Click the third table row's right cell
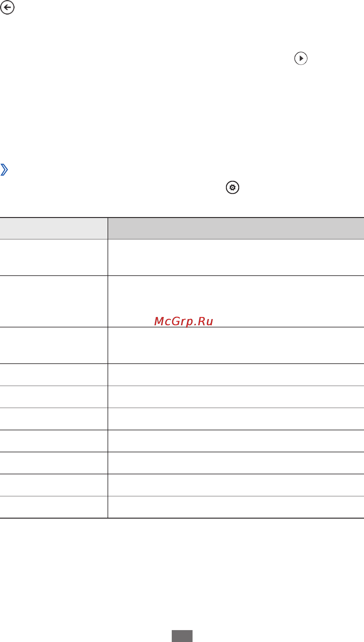This screenshot has width=364, height=642. (236, 346)
